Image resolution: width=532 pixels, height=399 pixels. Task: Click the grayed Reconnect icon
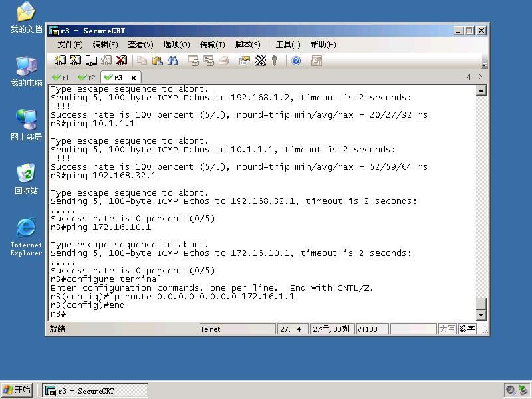click(106, 61)
